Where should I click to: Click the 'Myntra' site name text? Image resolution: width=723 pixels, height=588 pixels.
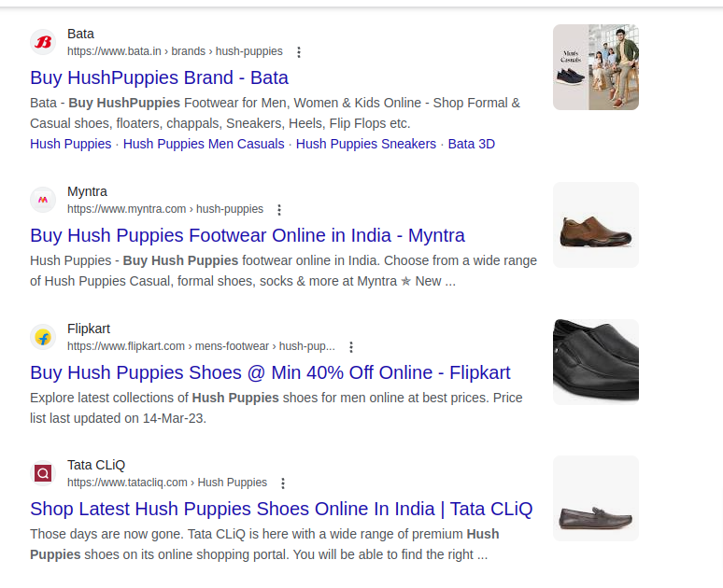pyautogui.click(x=87, y=191)
